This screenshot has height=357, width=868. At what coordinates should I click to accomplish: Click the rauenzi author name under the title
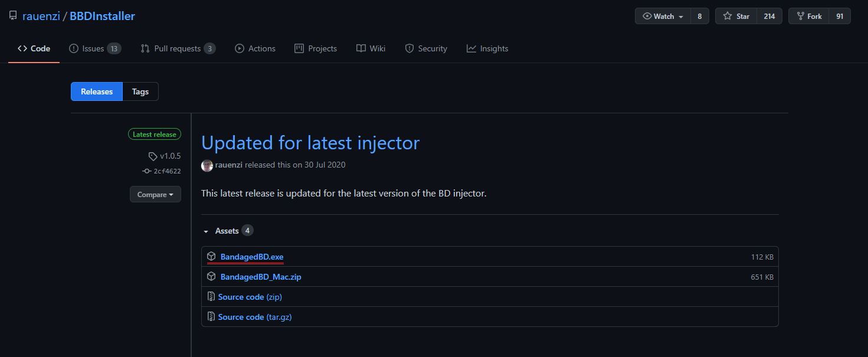pyautogui.click(x=229, y=165)
